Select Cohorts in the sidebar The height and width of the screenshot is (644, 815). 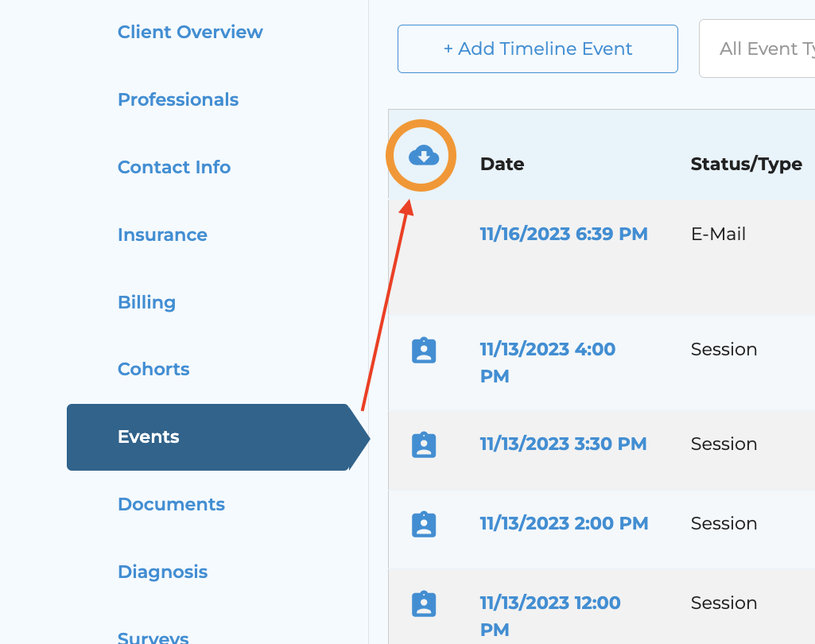click(x=153, y=369)
